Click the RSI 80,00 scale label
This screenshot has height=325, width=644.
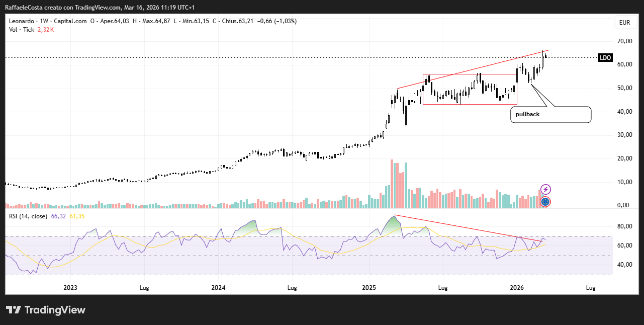click(x=625, y=226)
